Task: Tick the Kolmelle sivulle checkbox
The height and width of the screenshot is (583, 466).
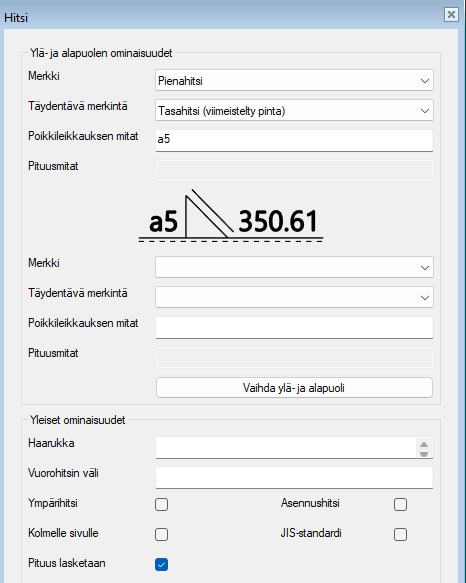Action: [161, 534]
